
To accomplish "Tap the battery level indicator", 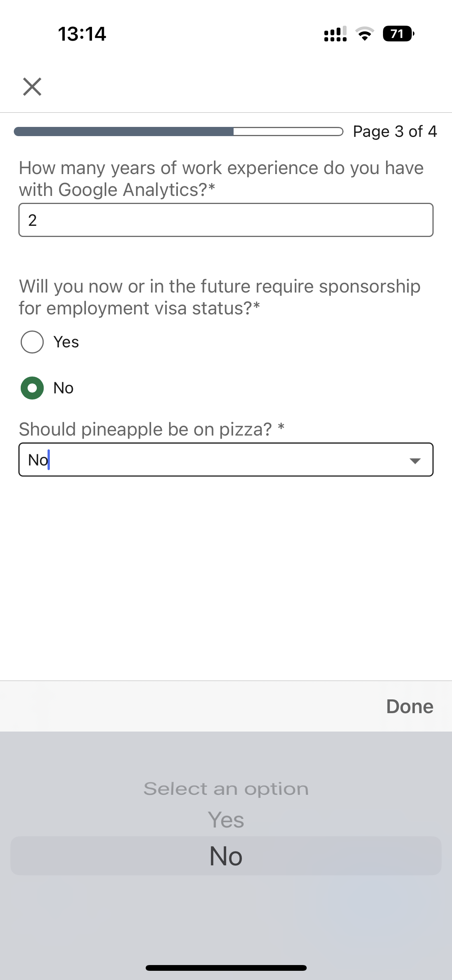I will click(398, 34).
